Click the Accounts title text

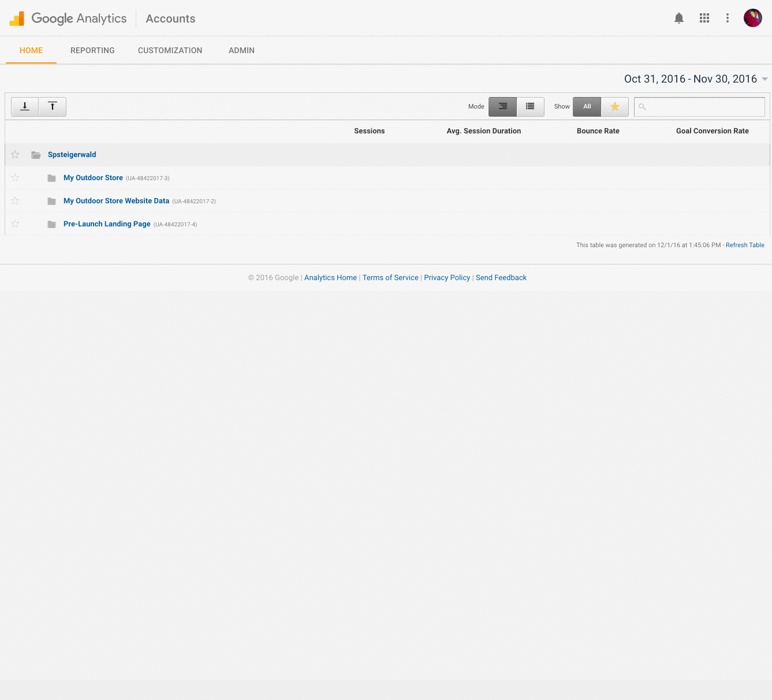coord(170,18)
